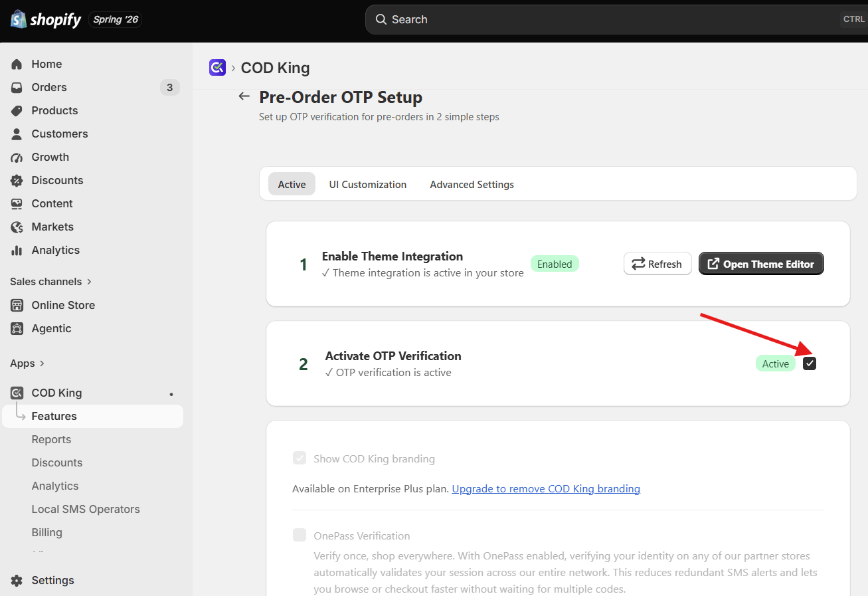
Task: Click the back arrow beside Pre-Order OTP Setup
Action: (x=244, y=96)
